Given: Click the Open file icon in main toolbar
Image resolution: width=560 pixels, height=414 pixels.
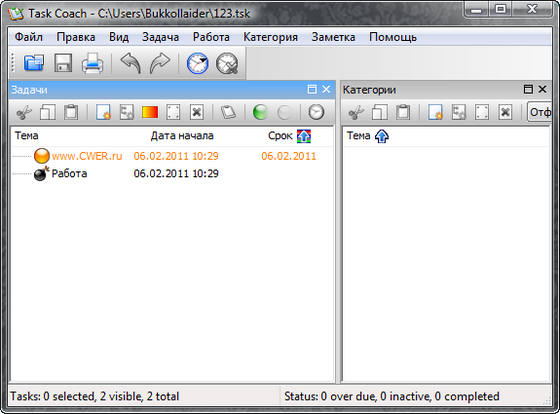Looking at the screenshot, I should coord(34,63).
